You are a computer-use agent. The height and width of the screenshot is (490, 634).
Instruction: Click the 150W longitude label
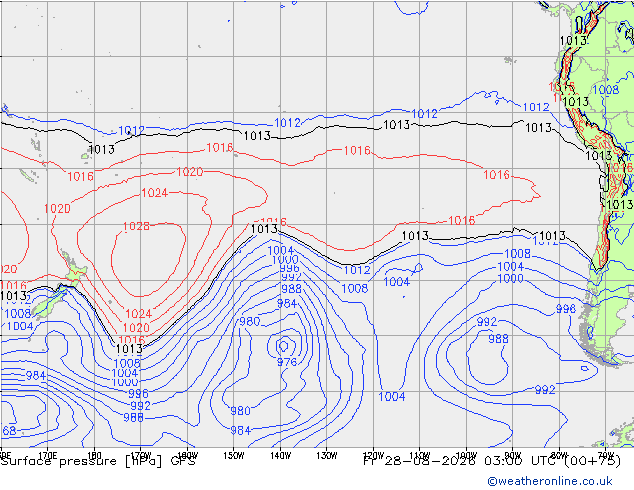pos(234,456)
